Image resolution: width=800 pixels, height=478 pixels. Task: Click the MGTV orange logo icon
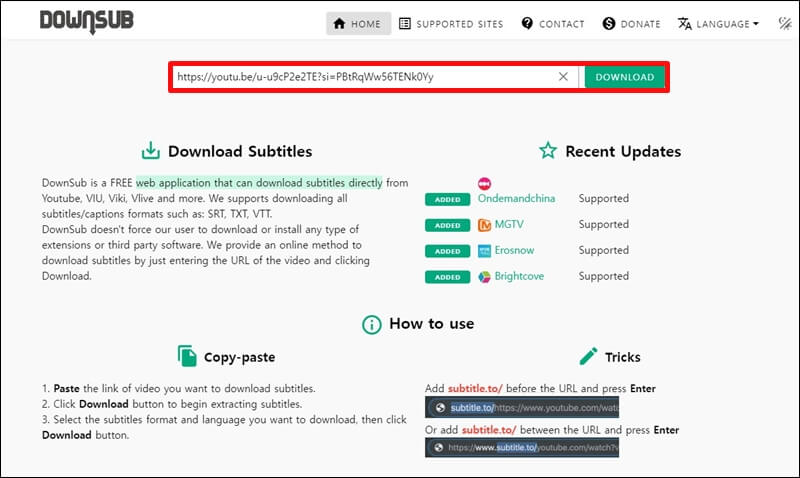[484, 225]
